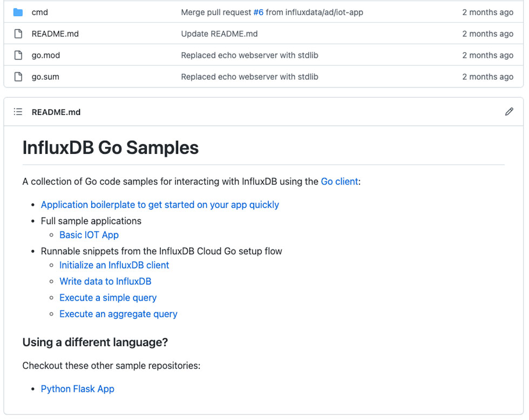
Task: Click the cmd folder icon
Action: point(18,12)
